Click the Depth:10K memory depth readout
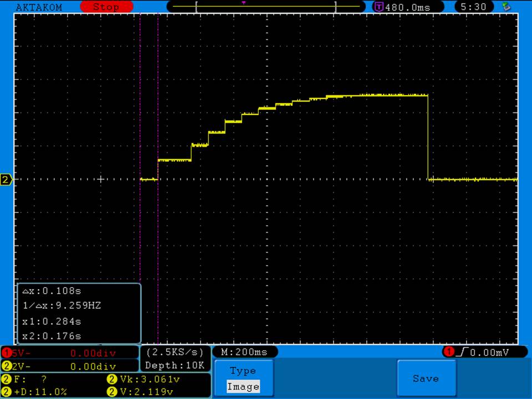The width and height of the screenshot is (532, 399). 175,366
